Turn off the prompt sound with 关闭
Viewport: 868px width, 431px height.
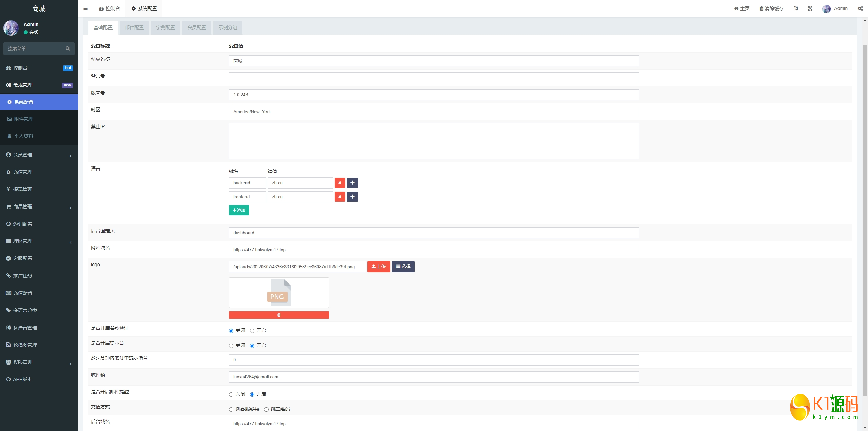(x=231, y=346)
